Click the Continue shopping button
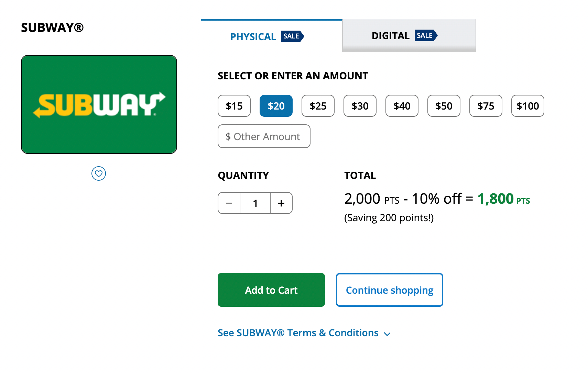 [x=390, y=290]
